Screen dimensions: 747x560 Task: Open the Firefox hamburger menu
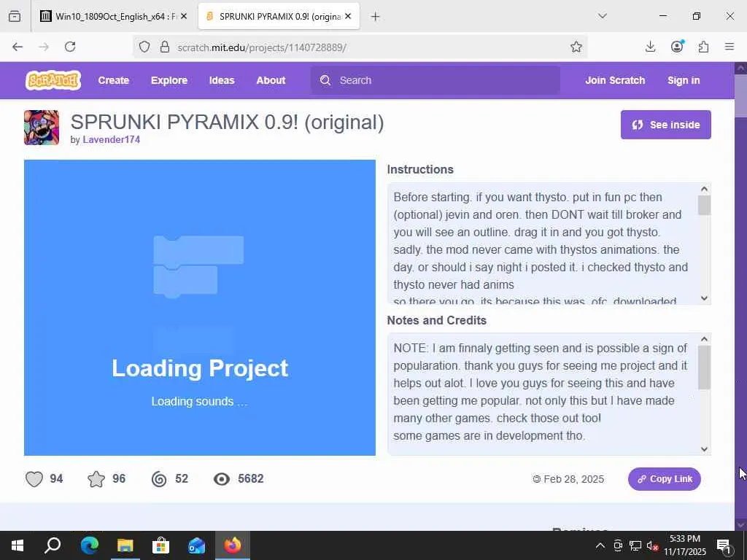point(729,47)
